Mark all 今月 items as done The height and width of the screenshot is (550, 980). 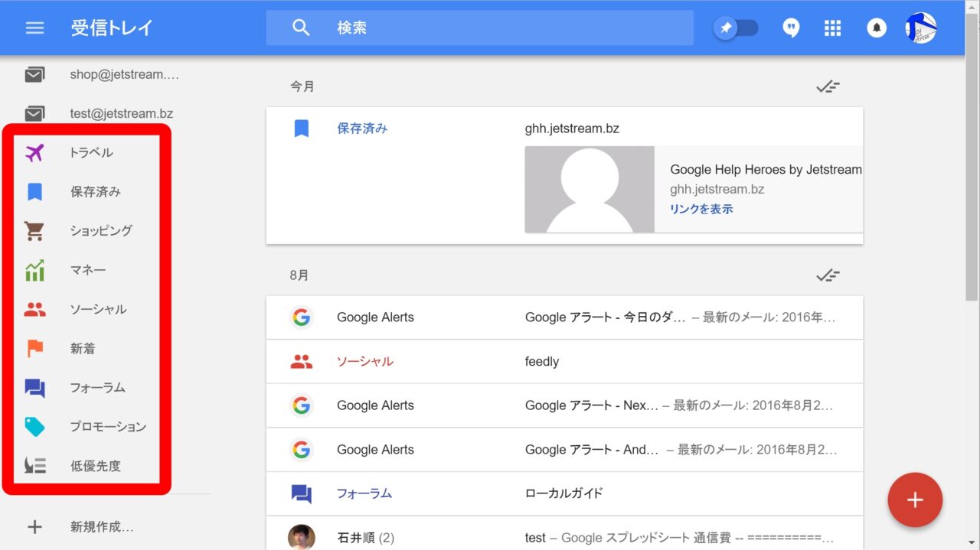827,86
